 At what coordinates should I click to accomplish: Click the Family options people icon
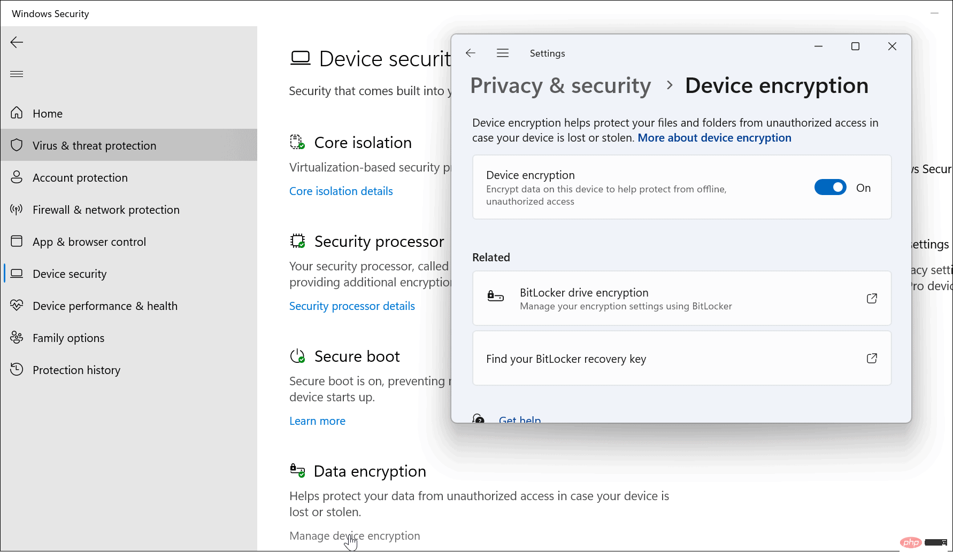17,338
